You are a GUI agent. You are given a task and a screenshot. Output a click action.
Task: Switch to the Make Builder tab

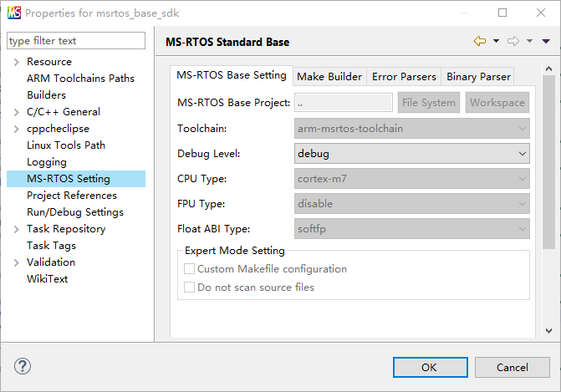[x=329, y=77]
